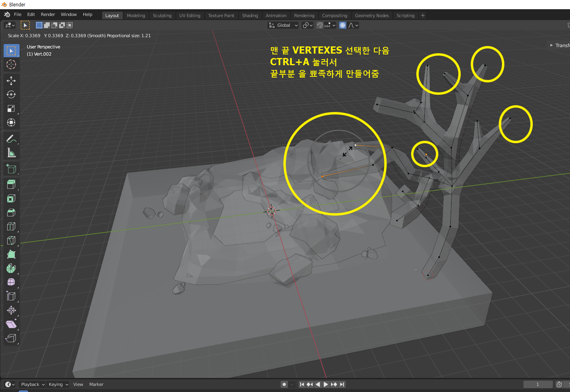The image size is (570, 392).
Task: Select the Extrude Region tool
Action: [11, 185]
